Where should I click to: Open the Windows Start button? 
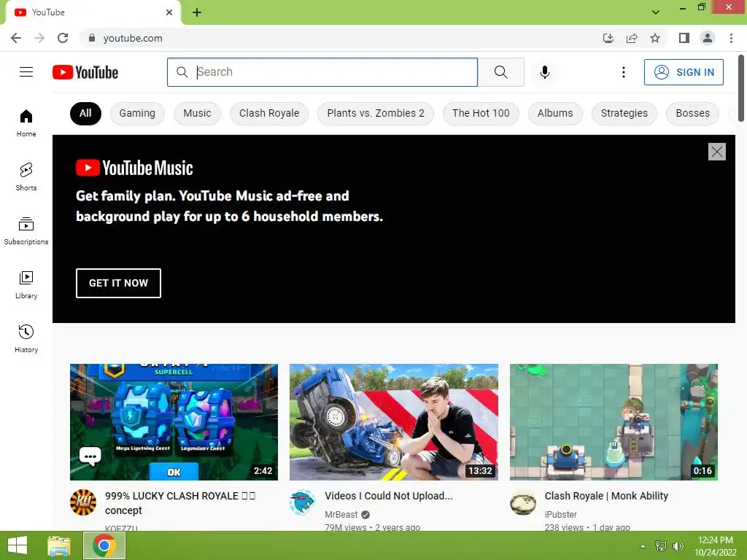click(x=18, y=545)
